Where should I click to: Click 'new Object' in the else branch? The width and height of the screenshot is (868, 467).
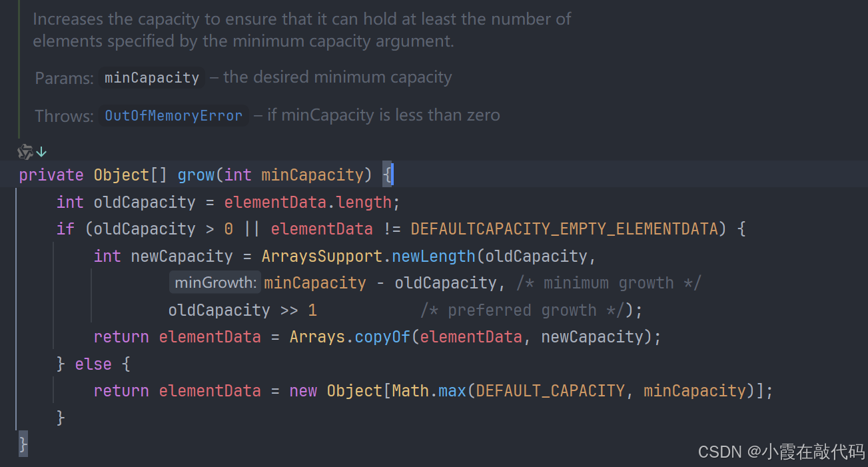(x=336, y=391)
